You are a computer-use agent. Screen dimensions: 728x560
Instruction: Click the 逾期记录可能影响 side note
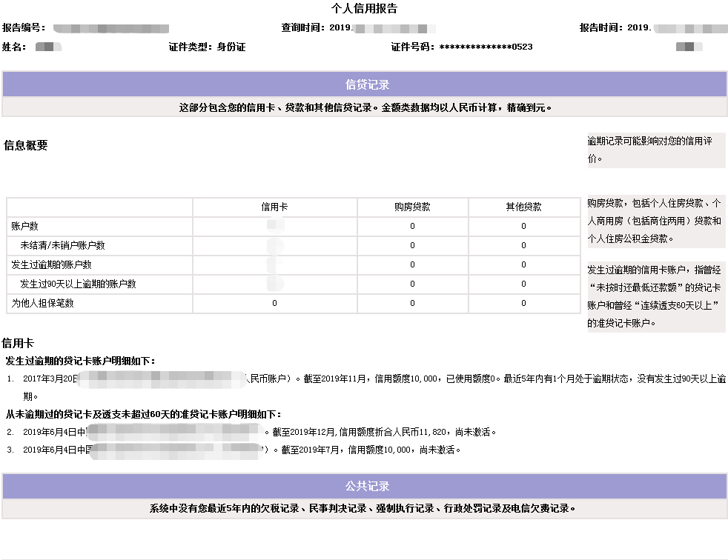pos(649,149)
